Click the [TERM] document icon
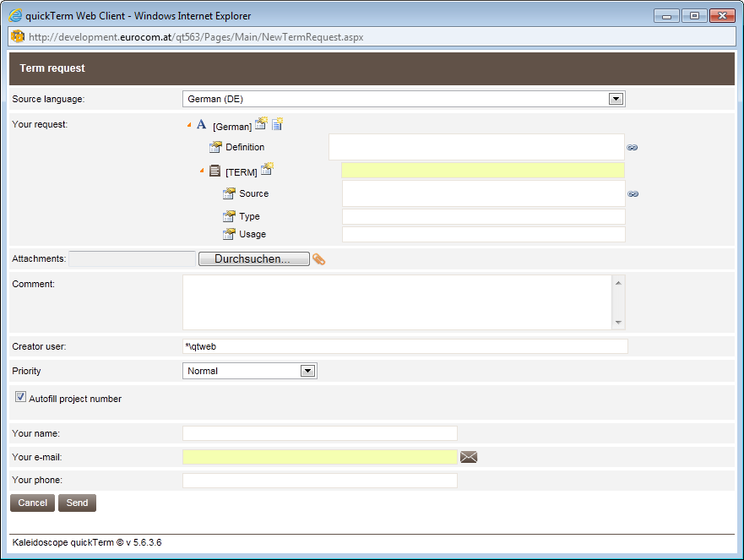The image size is (744, 560). [215, 171]
